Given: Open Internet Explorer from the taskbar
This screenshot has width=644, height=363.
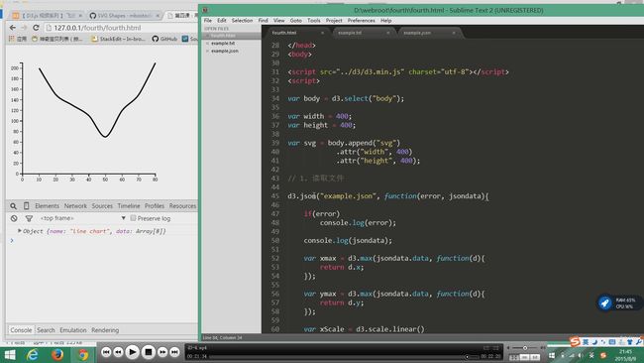Looking at the screenshot, I should point(33,354).
